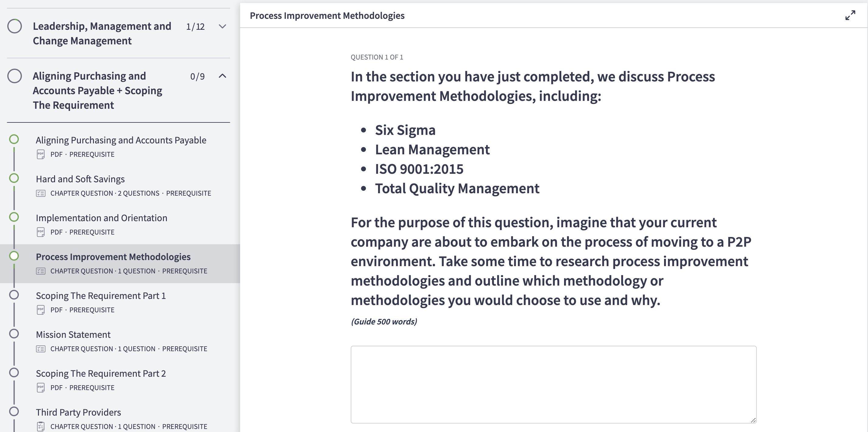Click PDF icon under Scoping The Requirement Part 2
The width and height of the screenshot is (868, 432).
click(40, 388)
